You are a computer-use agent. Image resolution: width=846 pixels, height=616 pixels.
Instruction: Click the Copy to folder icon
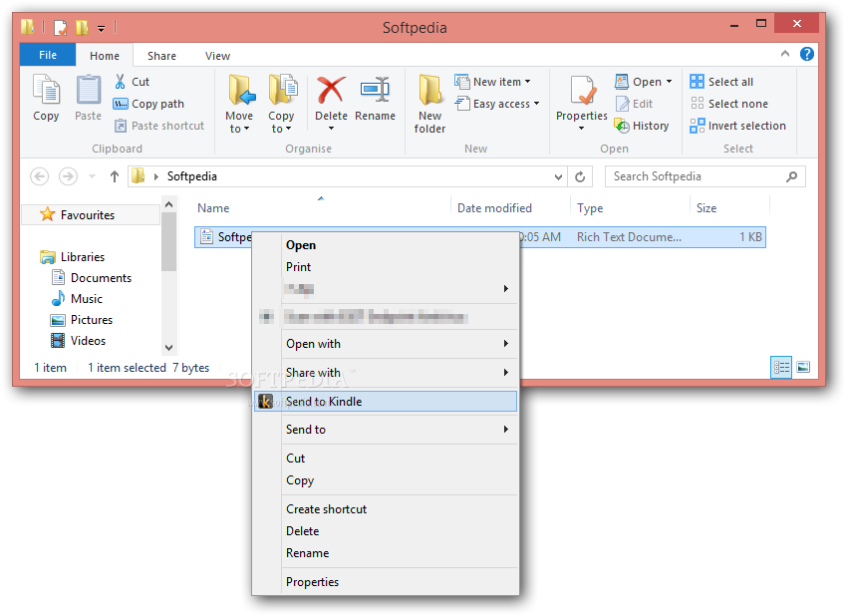click(282, 90)
